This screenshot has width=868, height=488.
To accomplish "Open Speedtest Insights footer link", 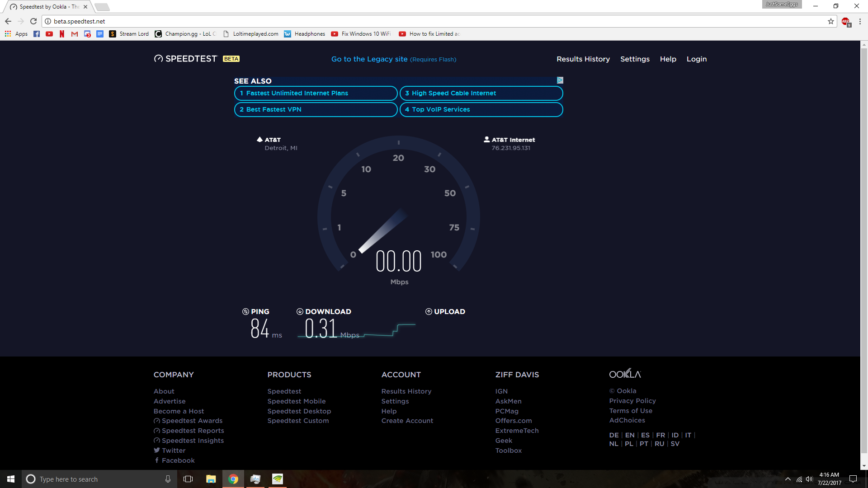I will (189, 441).
